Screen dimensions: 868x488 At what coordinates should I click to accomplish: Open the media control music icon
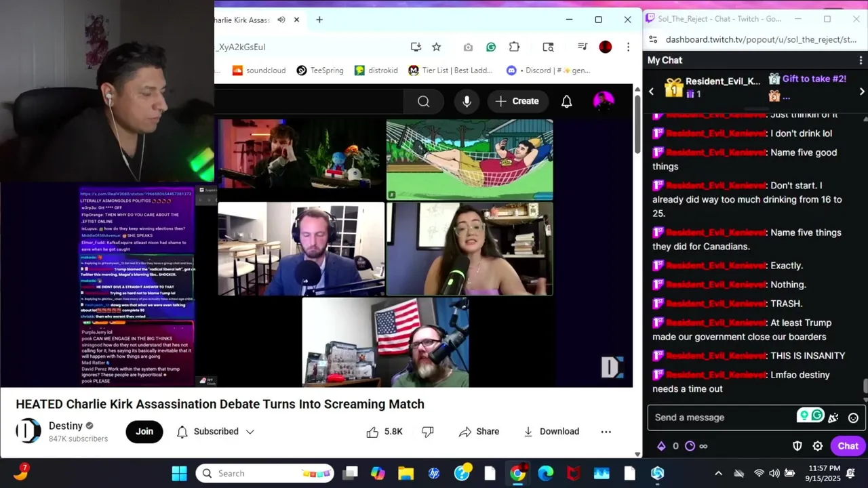(582, 47)
